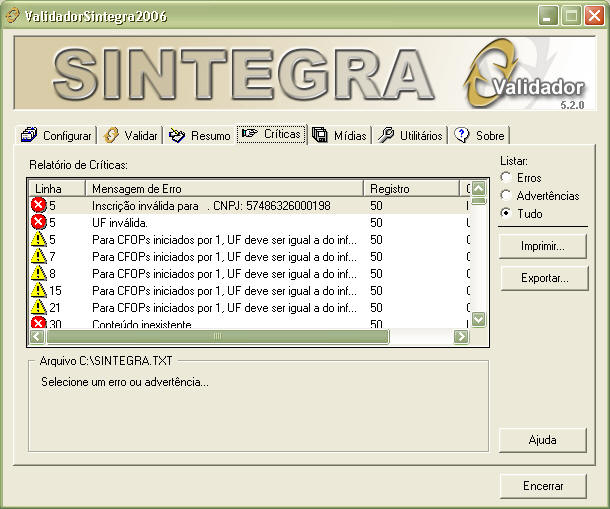Click the Validar tab chain icon

point(111,135)
